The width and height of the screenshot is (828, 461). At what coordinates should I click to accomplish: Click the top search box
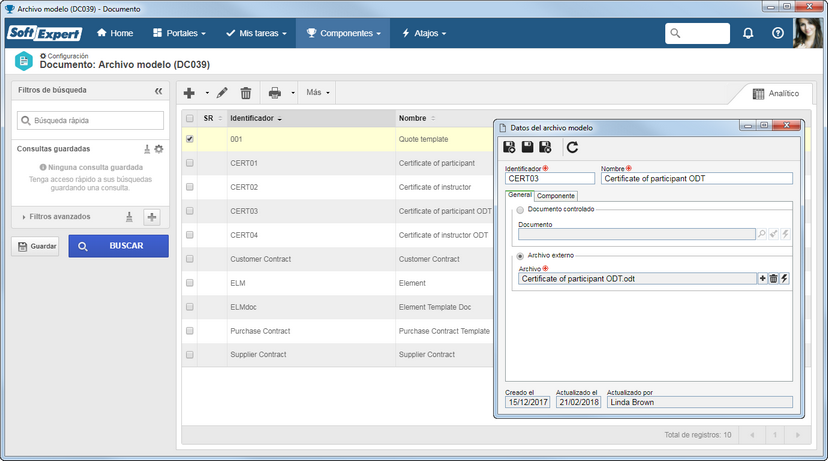[x=698, y=33]
